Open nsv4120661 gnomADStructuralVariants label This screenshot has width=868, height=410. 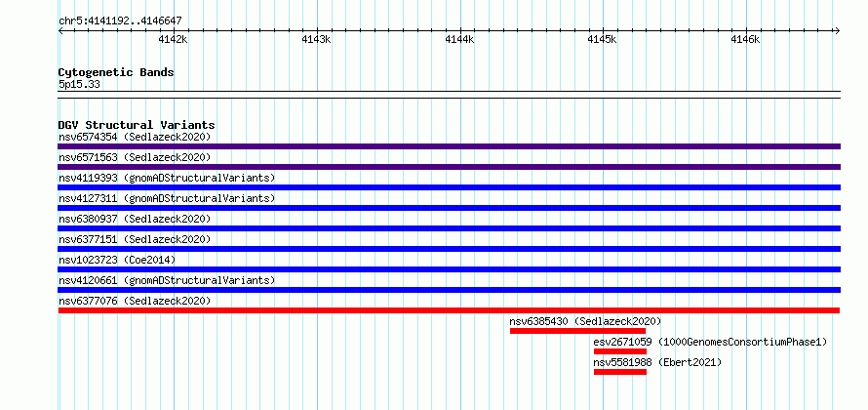pyautogui.click(x=167, y=280)
